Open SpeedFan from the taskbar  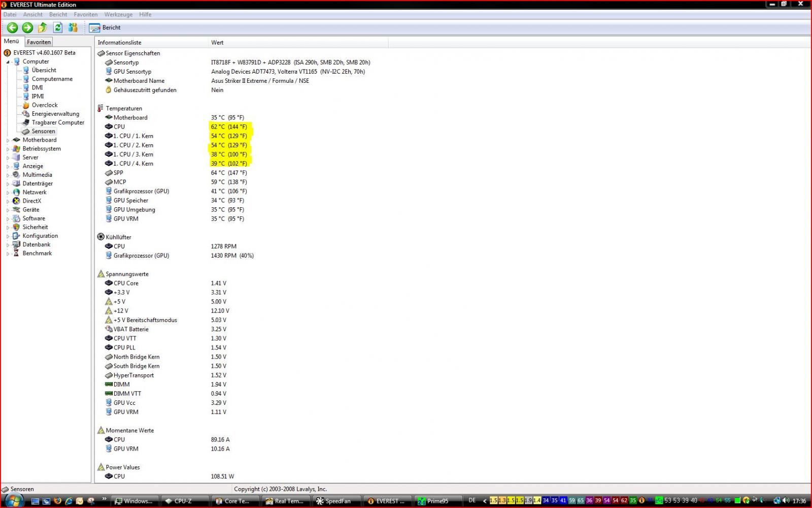tap(336, 501)
